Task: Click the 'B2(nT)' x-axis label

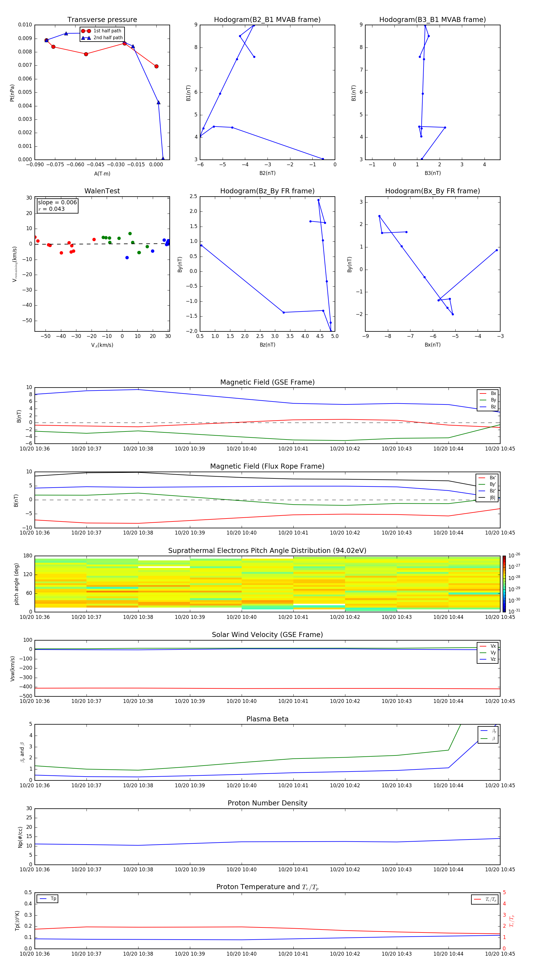Action: pyautogui.click(x=267, y=173)
